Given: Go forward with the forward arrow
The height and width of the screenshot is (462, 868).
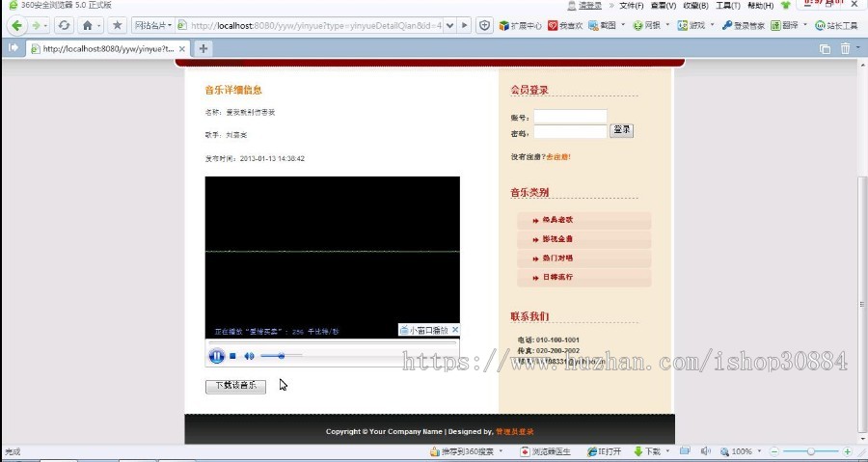Looking at the screenshot, I should click(x=36, y=25).
